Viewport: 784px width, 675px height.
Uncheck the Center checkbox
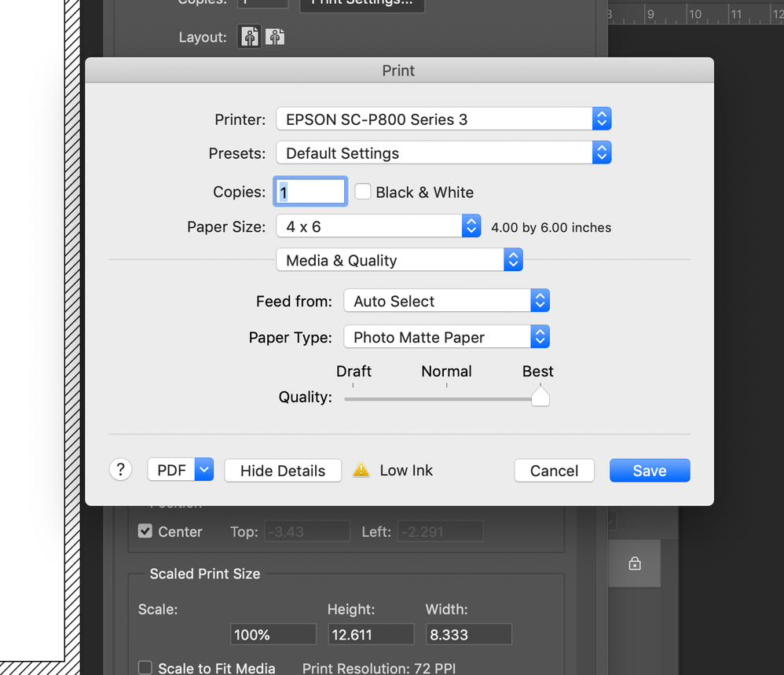(x=145, y=531)
